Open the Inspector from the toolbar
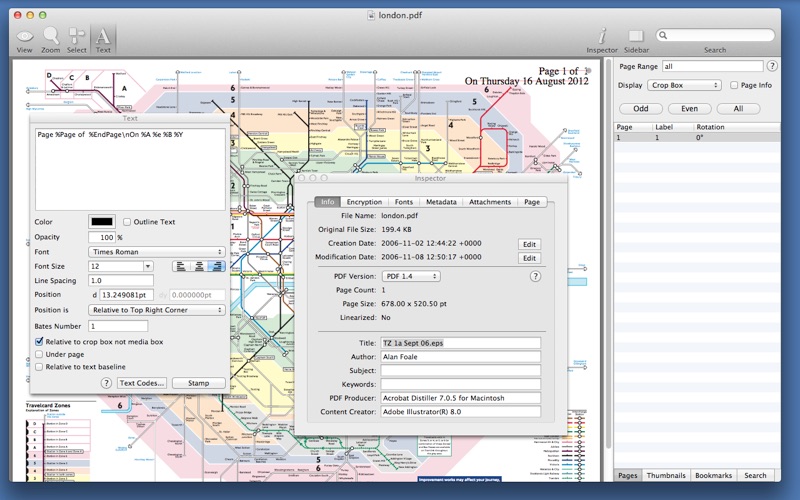 (602, 40)
